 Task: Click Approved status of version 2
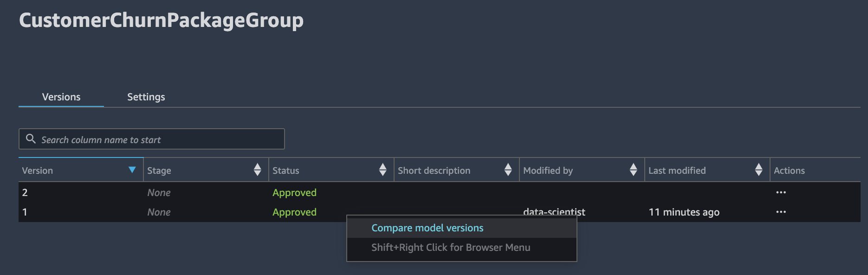pos(294,192)
